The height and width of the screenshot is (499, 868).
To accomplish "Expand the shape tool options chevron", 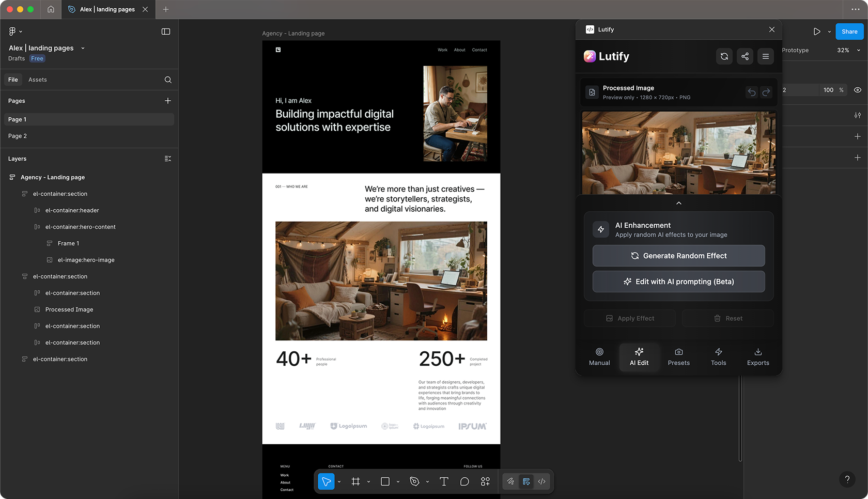I will click(398, 481).
